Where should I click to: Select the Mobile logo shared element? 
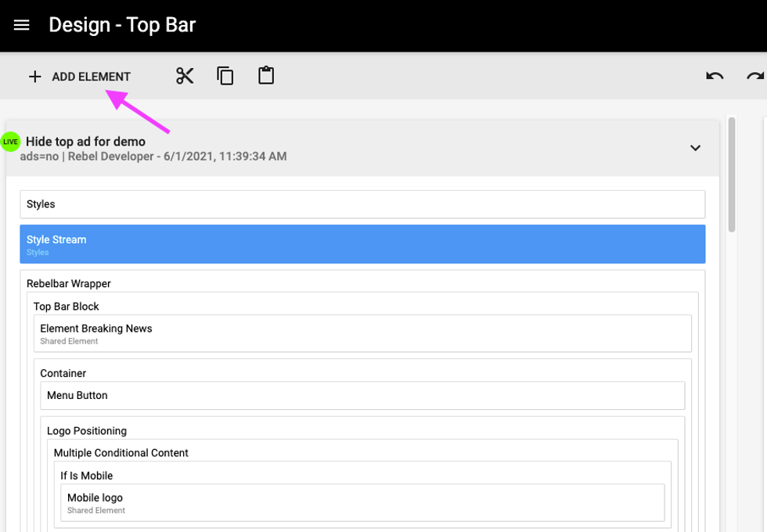coord(362,502)
